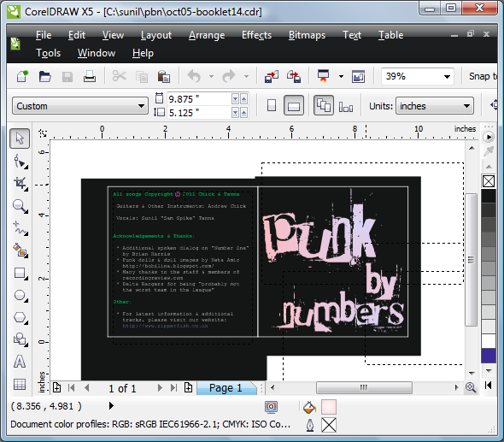This screenshot has height=442, width=504.
Task: Open the Welcome screen icon
Action: [358, 77]
